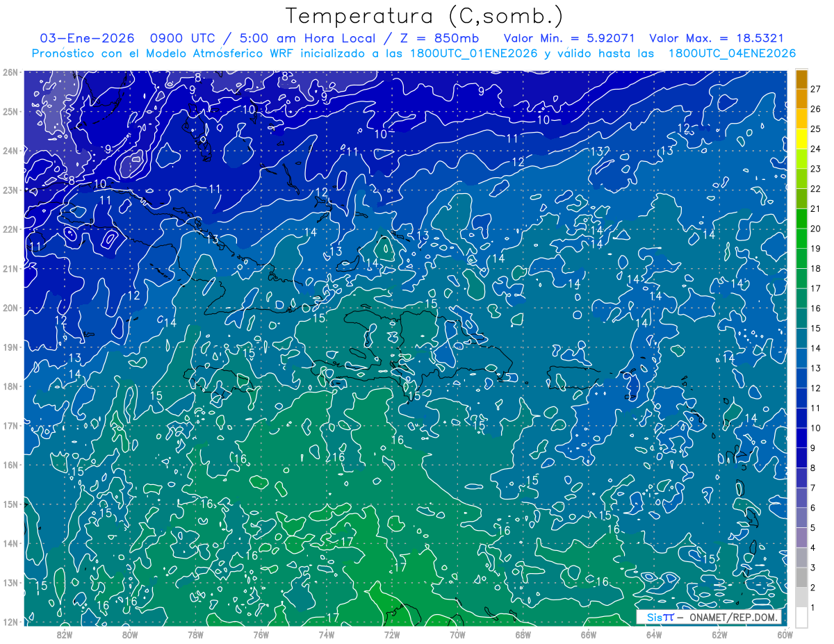Image resolution: width=834 pixels, height=644 pixels.
Task: Click the latitude axis label "12N"
Action: tap(10, 622)
